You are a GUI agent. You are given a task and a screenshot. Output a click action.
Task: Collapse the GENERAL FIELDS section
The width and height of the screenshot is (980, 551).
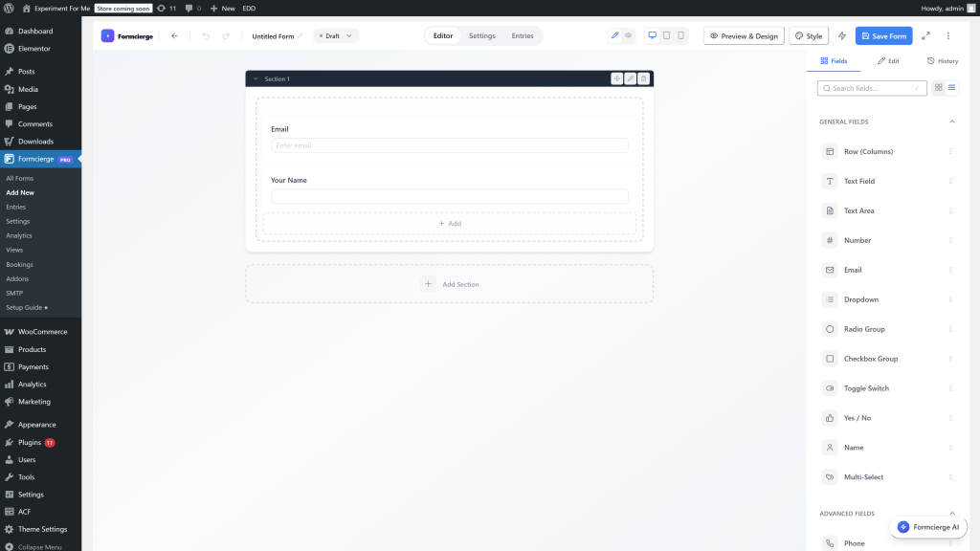(x=952, y=121)
